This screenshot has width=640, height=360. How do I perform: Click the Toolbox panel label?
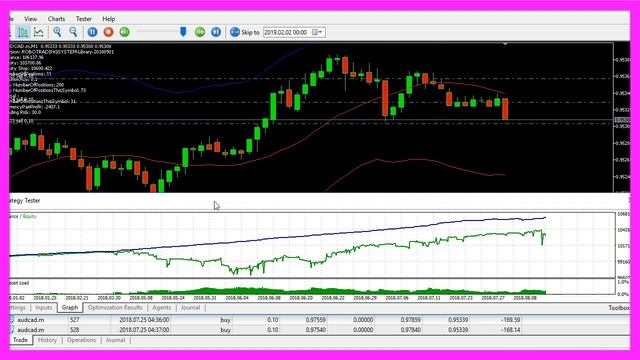coord(619,308)
